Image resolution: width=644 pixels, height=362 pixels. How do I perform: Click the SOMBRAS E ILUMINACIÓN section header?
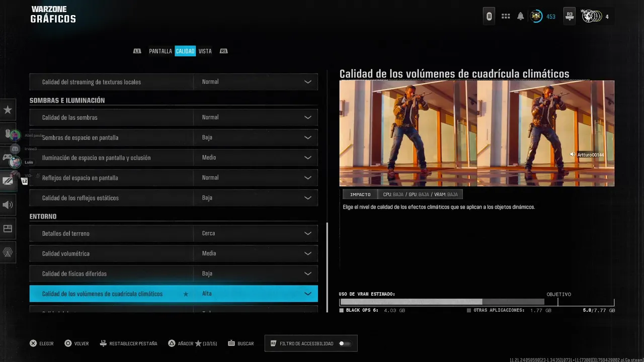click(x=67, y=101)
